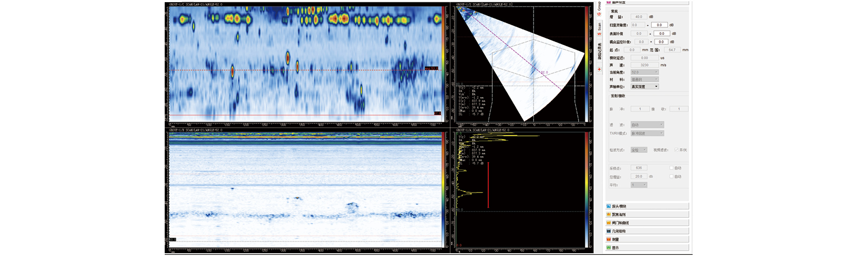This screenshot has width=868, height=257.
Task: Toggle the 视频滤波 开/关 checkbox
Action: 676,150
